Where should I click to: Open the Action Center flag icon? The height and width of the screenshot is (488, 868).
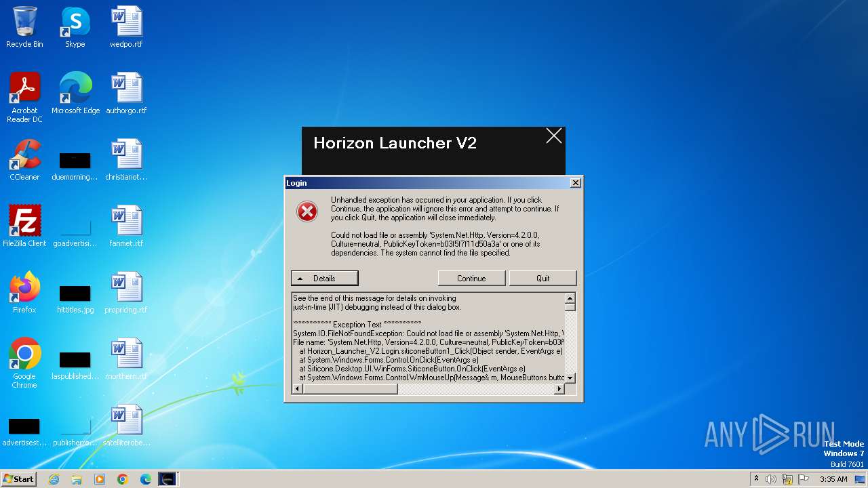804,479
